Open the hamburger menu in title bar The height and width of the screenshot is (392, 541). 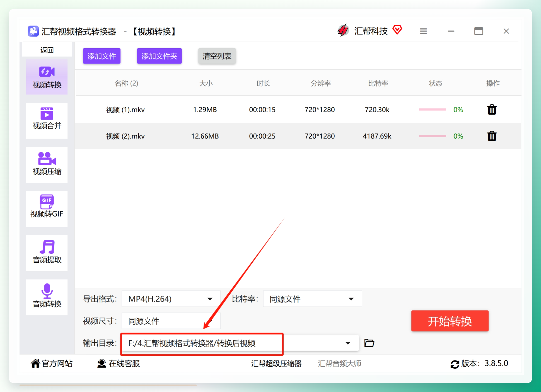coord(423,31)
